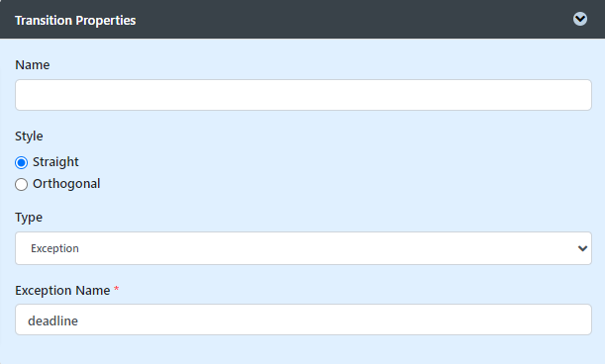Place cursor at end of Exception Name field
Viewport: 605px width, 364px height.
click(x=579, y=319)
